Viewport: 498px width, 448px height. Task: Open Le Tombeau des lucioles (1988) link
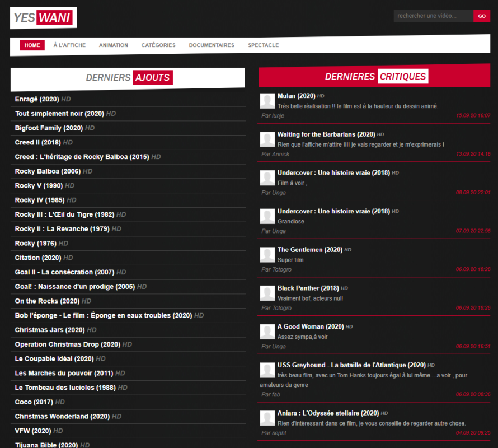point(65,388)
